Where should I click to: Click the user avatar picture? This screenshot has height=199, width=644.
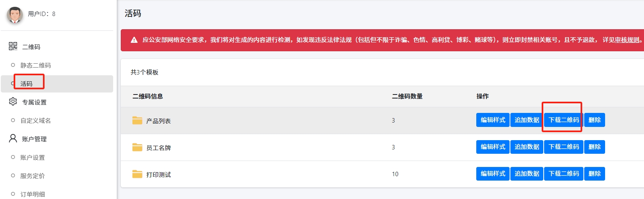[15, 15]
